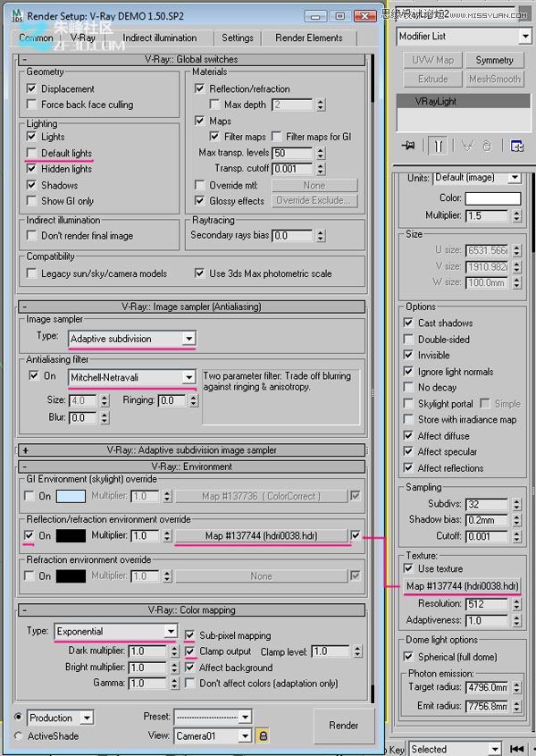Select the ActiveShade radio button
Screen dimensions: 536x756
19,735
